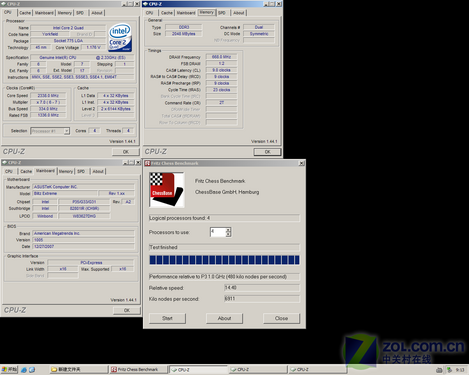The width and height of the screenshot is (469, 375).
Task: Select the Cycle Time (tRAS) value '23 clocks'
Action: 221,90
